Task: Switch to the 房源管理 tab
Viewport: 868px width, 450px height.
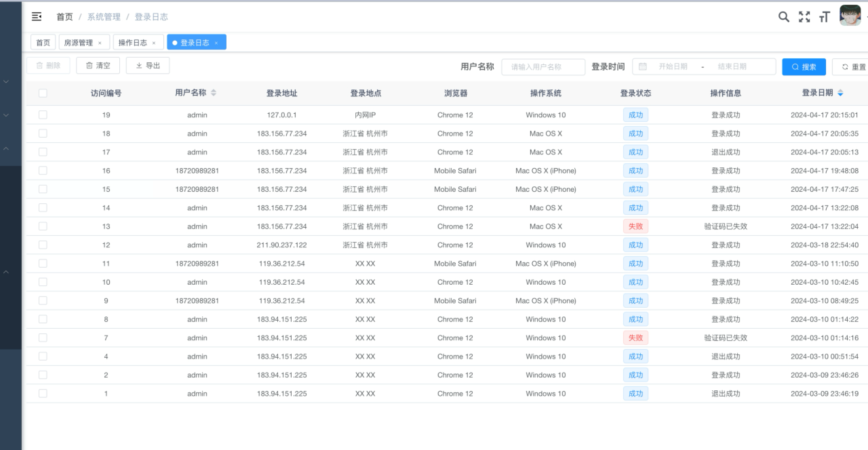Action: (x=79, y=42)
